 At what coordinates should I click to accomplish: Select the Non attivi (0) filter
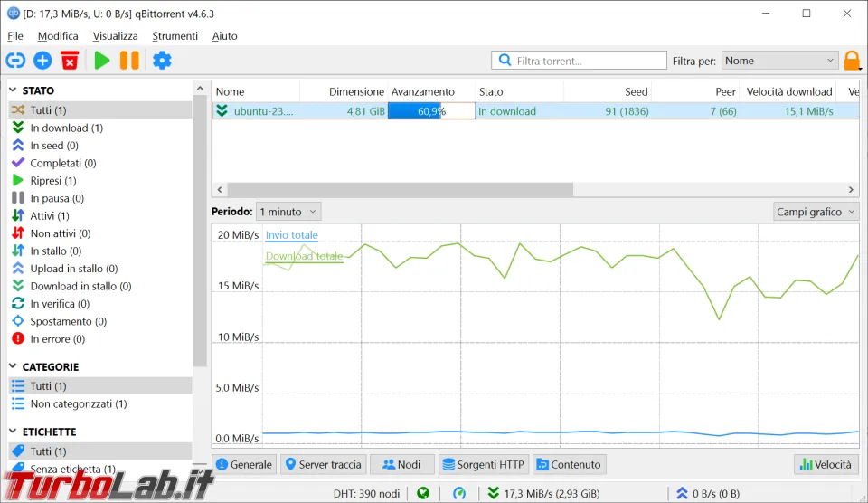(x=100, y=233)
